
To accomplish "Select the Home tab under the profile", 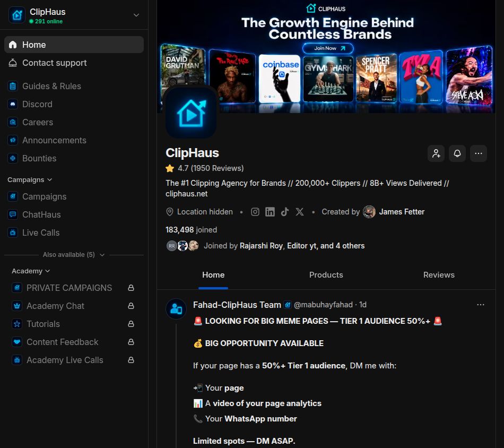I will 213,275.
